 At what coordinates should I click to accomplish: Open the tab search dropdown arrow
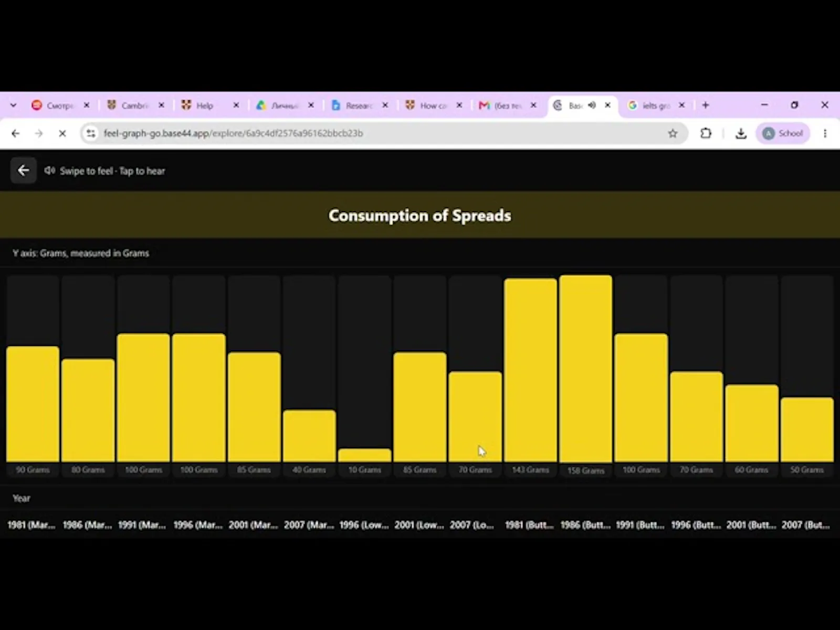point(13,105)
